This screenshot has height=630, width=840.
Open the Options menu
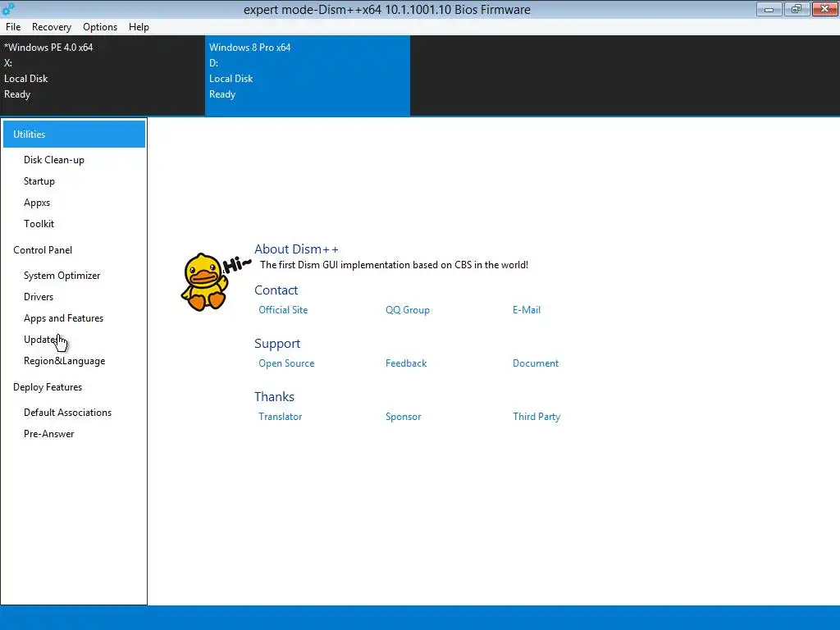click(99, 27)
